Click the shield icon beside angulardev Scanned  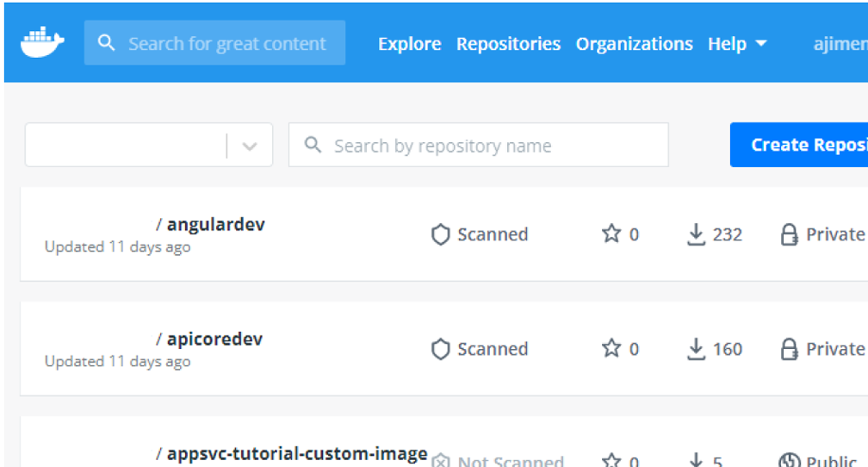[x=441, y=234]
